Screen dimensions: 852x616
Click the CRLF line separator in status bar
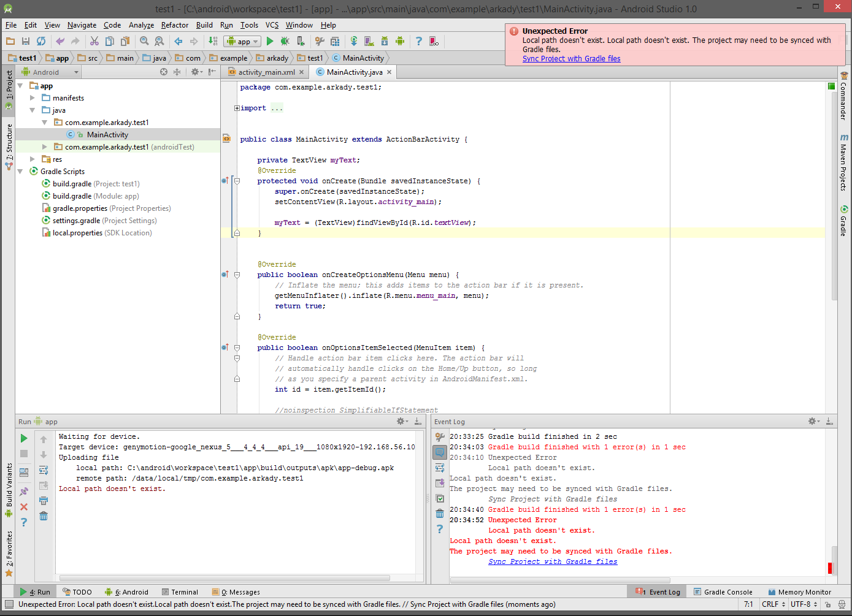point(772,604)
